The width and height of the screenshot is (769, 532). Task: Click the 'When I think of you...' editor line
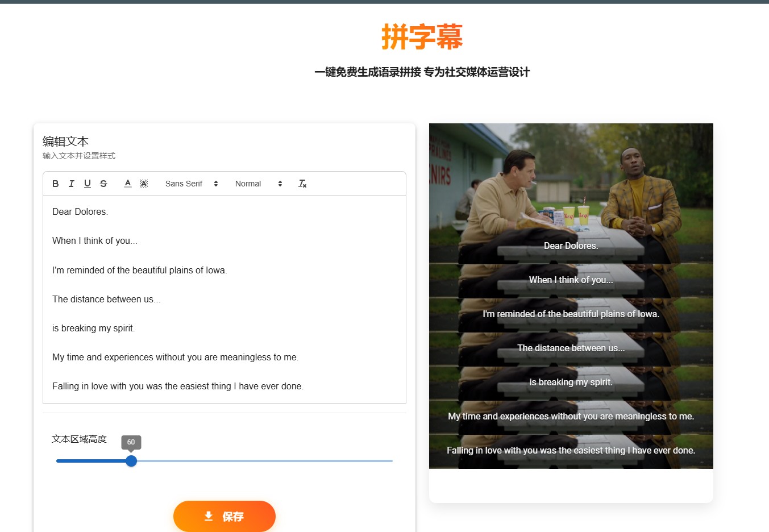click(x=95, y=240)
